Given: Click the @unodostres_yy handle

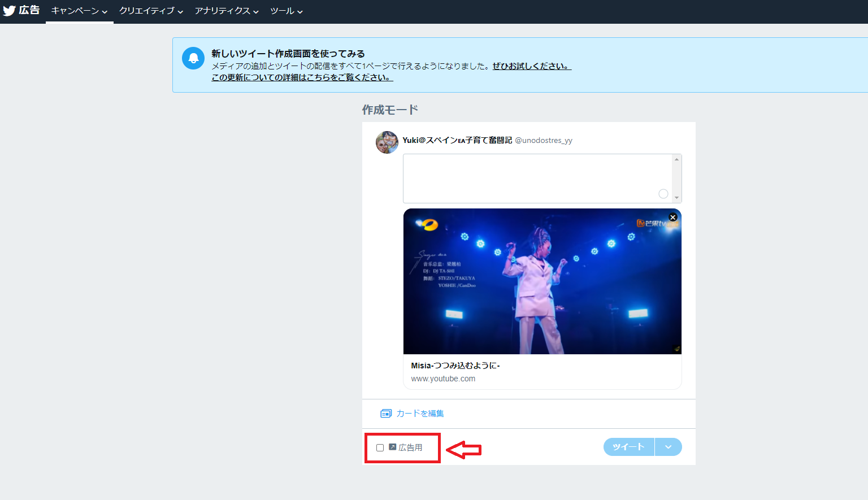Looking at the screenshot, I should click(x=544, y=140).
